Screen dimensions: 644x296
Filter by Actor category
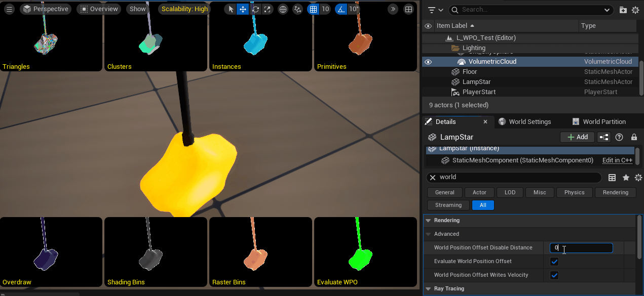tap(480, 192)
